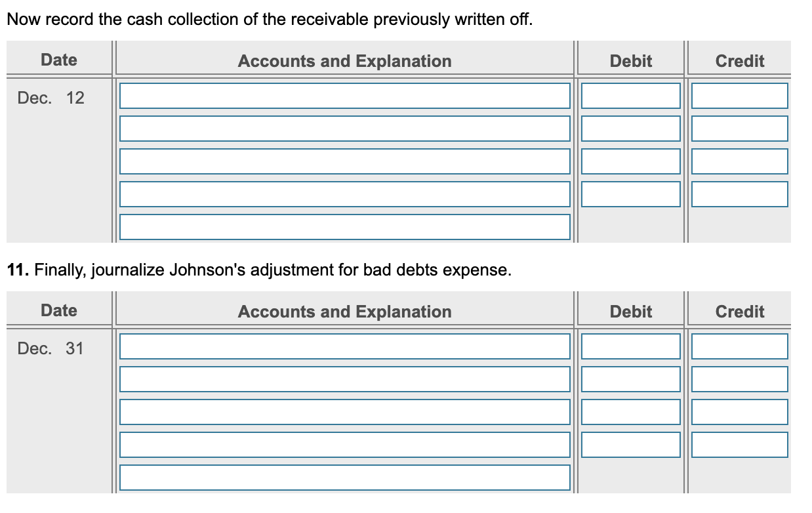Click the explanation line of the Dec. 12 entry
The image size is (812, 513).
click(344, 226)
